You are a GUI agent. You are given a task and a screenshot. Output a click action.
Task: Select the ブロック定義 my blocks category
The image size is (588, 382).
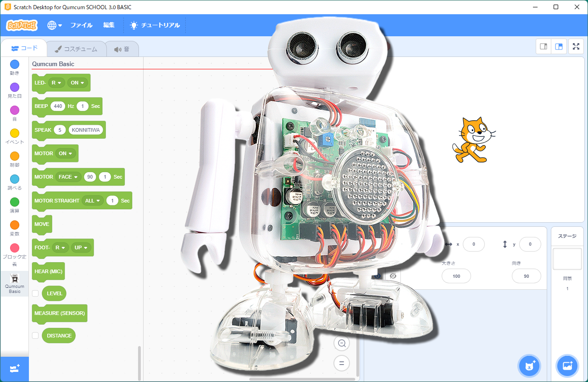[15, 255]
